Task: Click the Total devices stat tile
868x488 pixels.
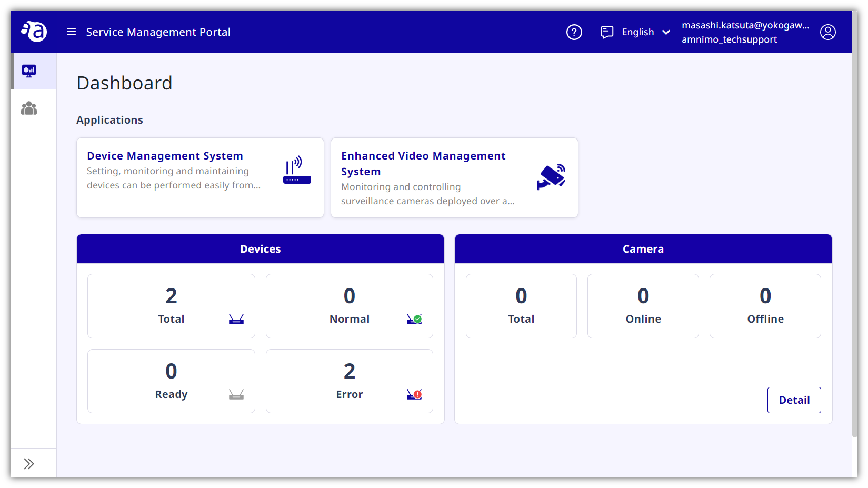Action: (171, 306)
